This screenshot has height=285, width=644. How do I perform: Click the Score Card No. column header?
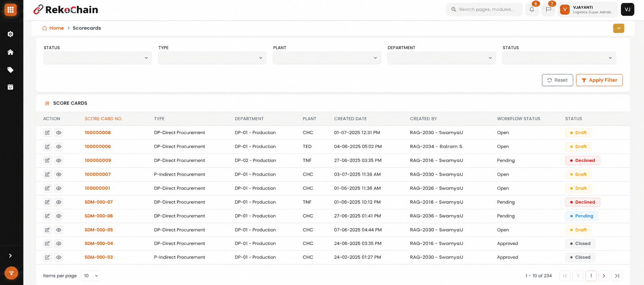[x=103, y=119]
